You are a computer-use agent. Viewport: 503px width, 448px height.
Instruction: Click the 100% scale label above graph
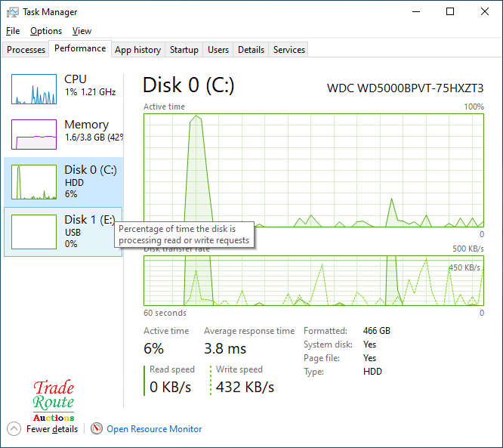coord(474,107)
